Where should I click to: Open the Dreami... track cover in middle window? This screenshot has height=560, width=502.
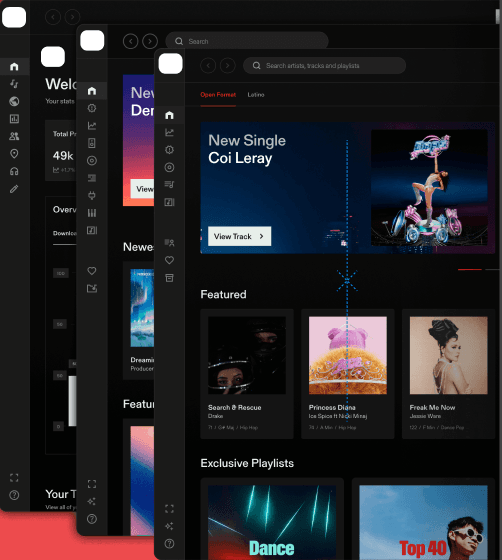point(142,308)
